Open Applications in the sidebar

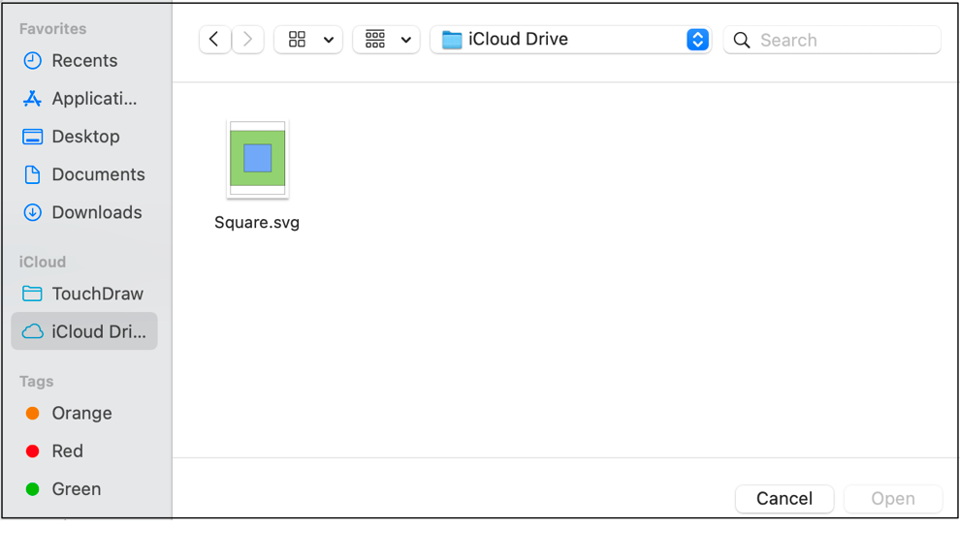click(84, 99)
